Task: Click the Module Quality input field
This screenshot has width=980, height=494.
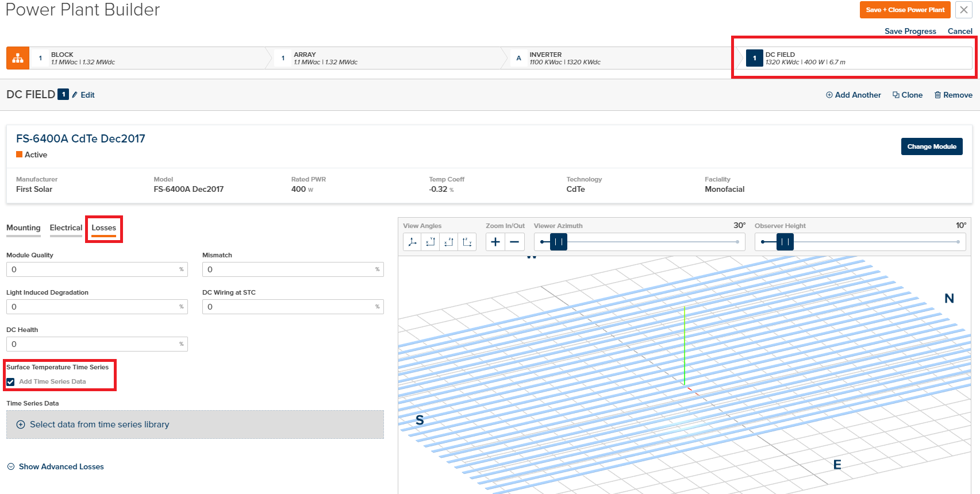Action: click(x=97, y=269)
